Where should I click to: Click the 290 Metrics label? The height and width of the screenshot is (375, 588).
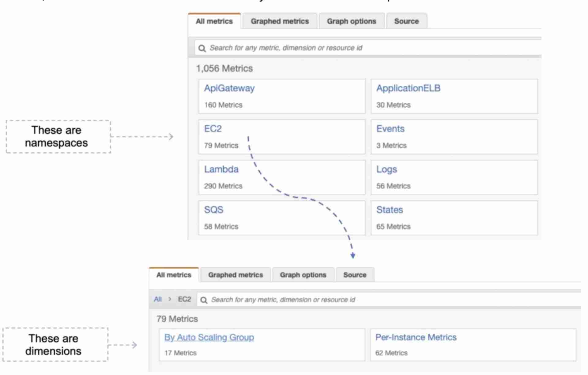pos(223,186)
